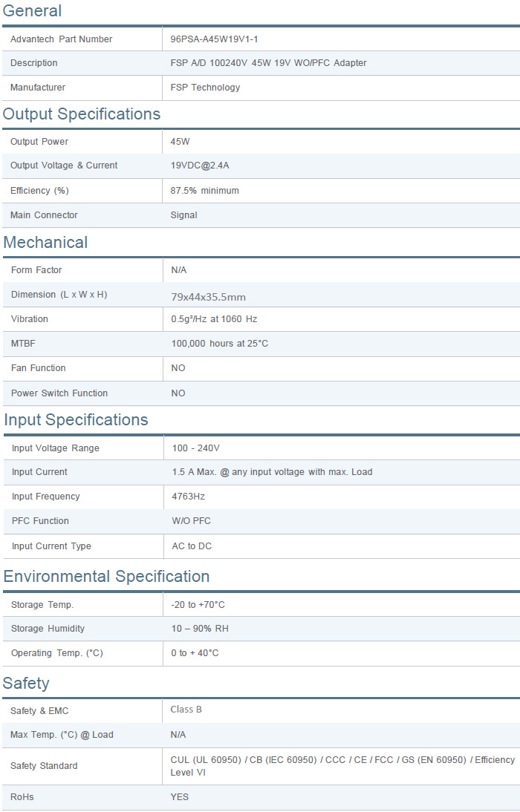This screenshot has height=812, width=520.
Task: Select the Fan Function row label
Action: tap(38, 368)
